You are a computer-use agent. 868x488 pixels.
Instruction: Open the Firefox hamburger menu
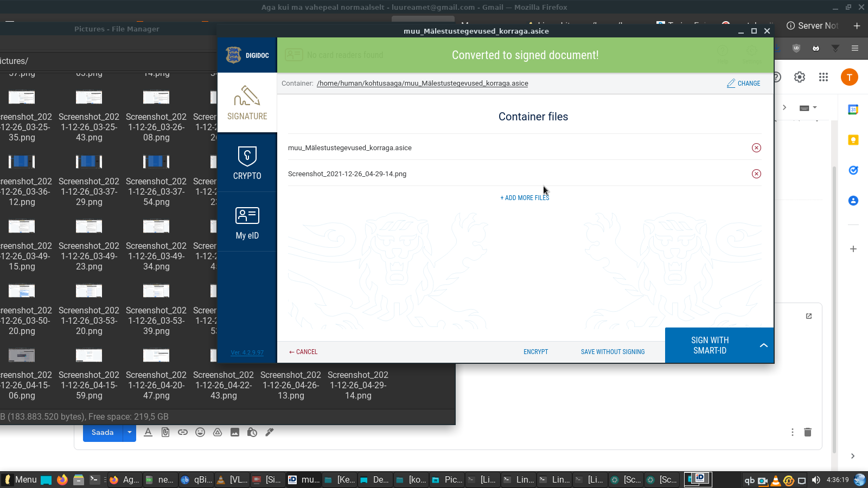855,48
